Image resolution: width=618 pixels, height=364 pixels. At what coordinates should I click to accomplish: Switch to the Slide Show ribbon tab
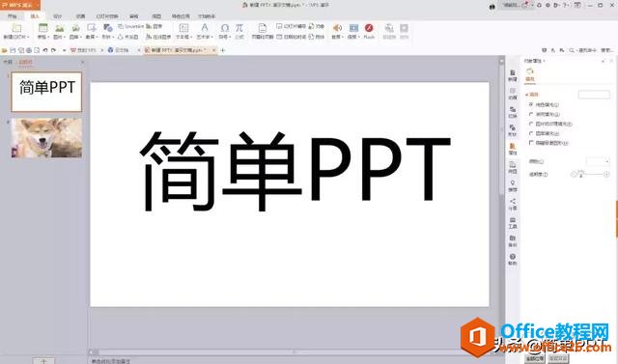pyautogui.click(x=107, y=16)
